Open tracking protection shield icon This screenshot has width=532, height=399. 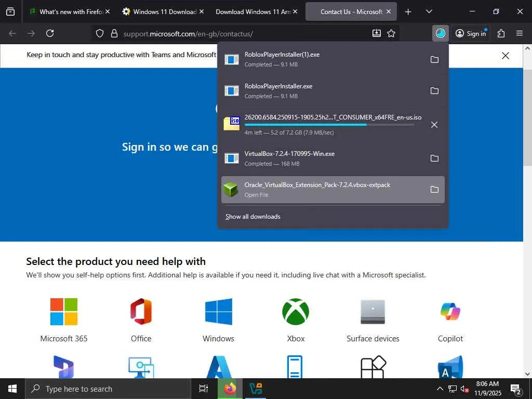(x=99, y=33)
